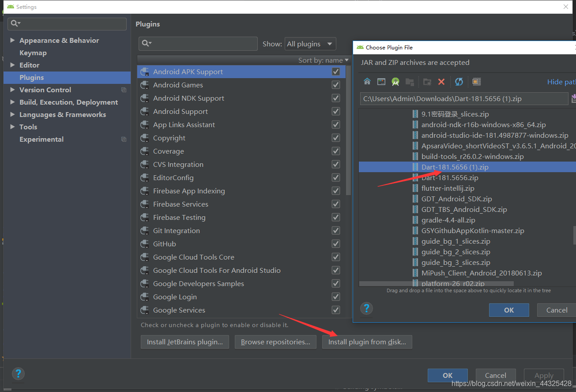Click OK in Settings dialog
This screenshot has width=576, height=392.
coord(448,375)
